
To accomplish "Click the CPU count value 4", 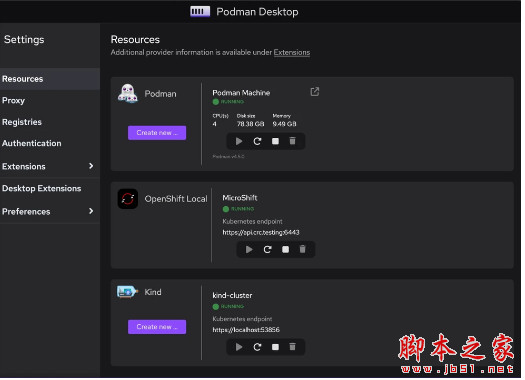I will [216, 125].
